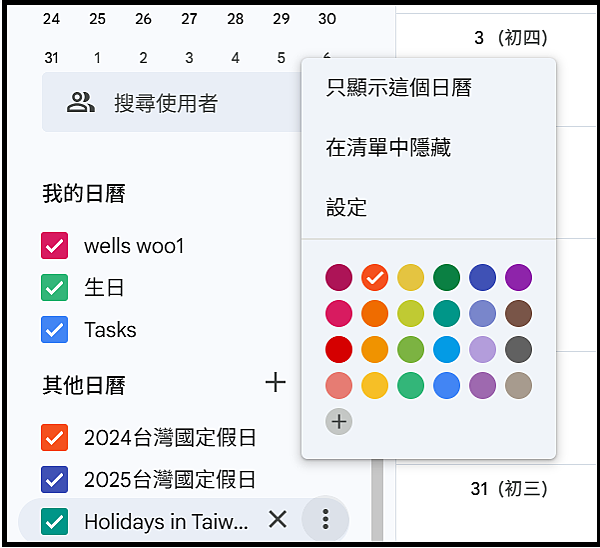Add other calendar using plus icon
Viewport: 600px width, 548px height.
(x=276, y=382)
